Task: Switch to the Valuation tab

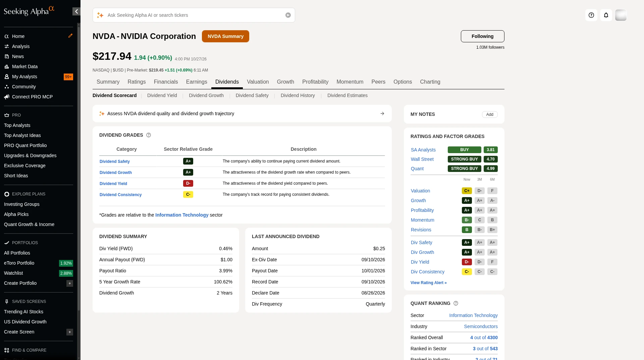Action: tap(258, 82)
